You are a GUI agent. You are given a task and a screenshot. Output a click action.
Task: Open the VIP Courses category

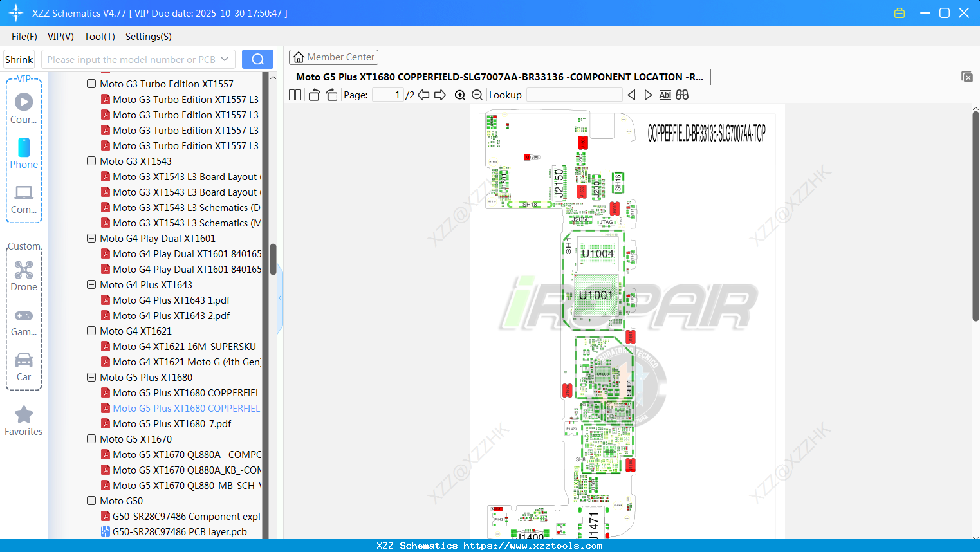(x=24, y=108)
